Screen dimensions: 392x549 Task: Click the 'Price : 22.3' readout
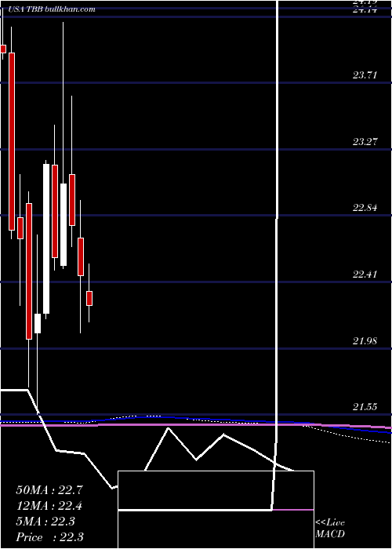point(49,537)
